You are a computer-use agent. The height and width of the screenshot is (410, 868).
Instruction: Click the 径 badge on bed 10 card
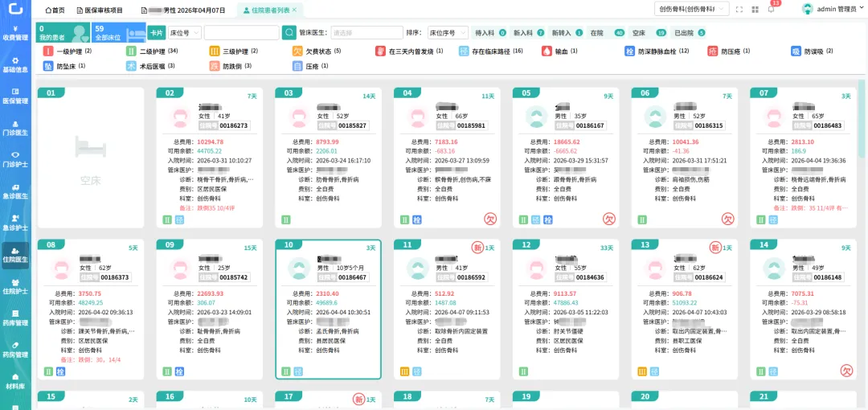pyautogui.click(x=298, y=371)
